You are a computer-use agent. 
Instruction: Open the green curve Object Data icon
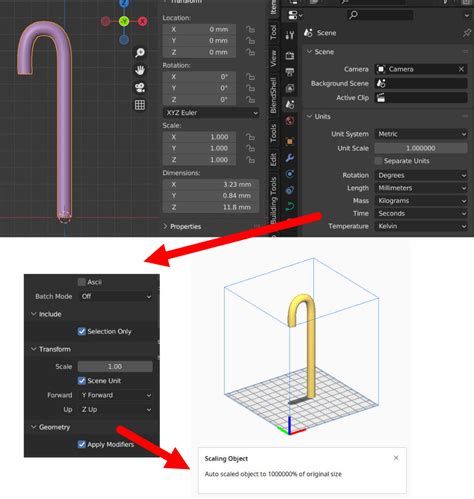tap(290, 206)
